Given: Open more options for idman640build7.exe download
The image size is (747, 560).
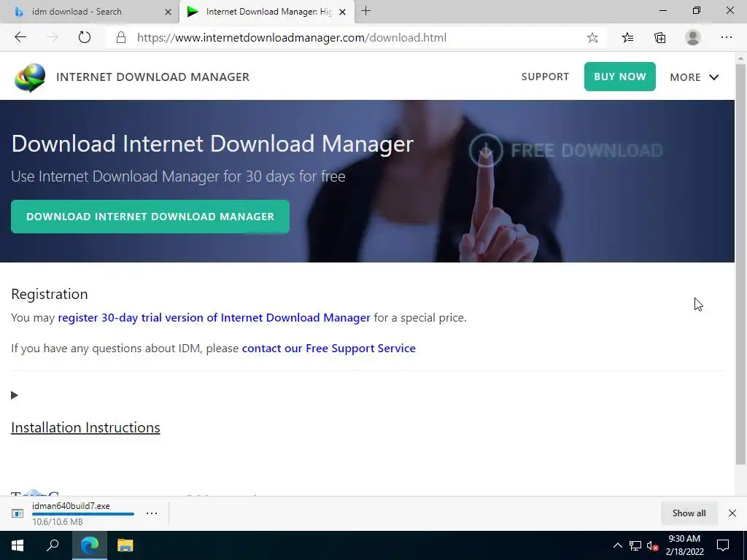Looking at the screenshot, I should coord(152,513).
